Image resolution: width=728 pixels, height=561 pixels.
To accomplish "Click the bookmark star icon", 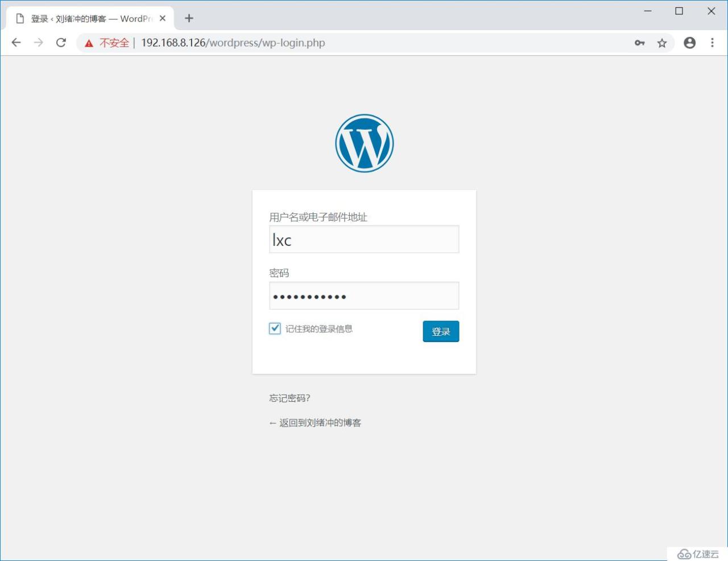I will click(x=661, y=43).
